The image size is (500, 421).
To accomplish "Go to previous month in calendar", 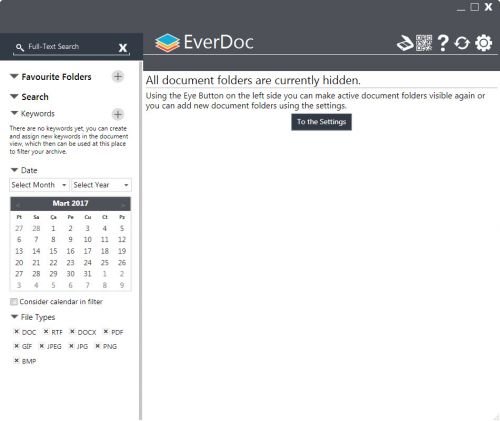I will coord(18,204).
